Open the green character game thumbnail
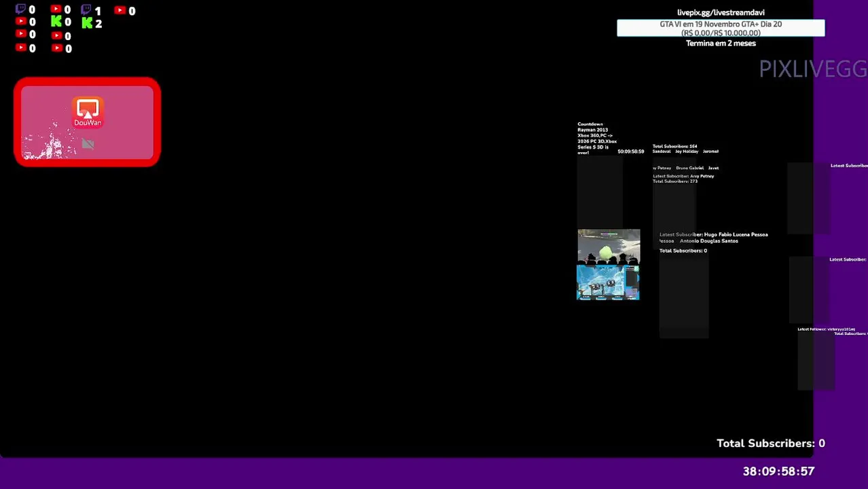Viewport: 868px width, 489px height. coord(609,247)
